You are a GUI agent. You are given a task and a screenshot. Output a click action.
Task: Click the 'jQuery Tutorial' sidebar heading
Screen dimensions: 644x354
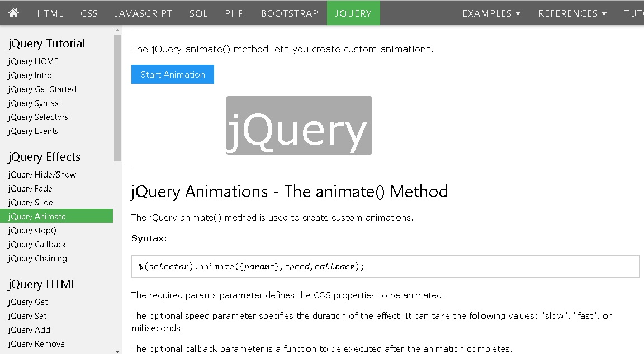coord(46,44)
